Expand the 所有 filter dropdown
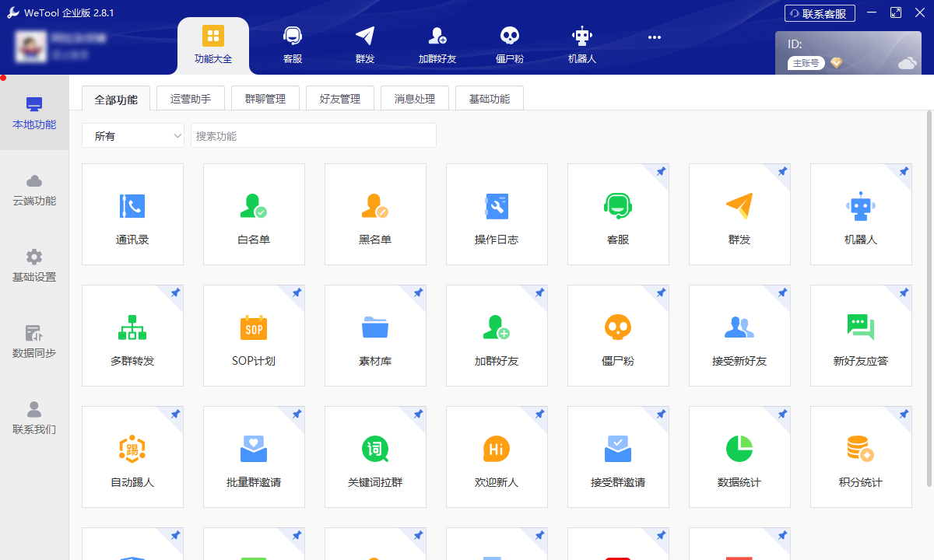934x560 pixels. point(133,136)
